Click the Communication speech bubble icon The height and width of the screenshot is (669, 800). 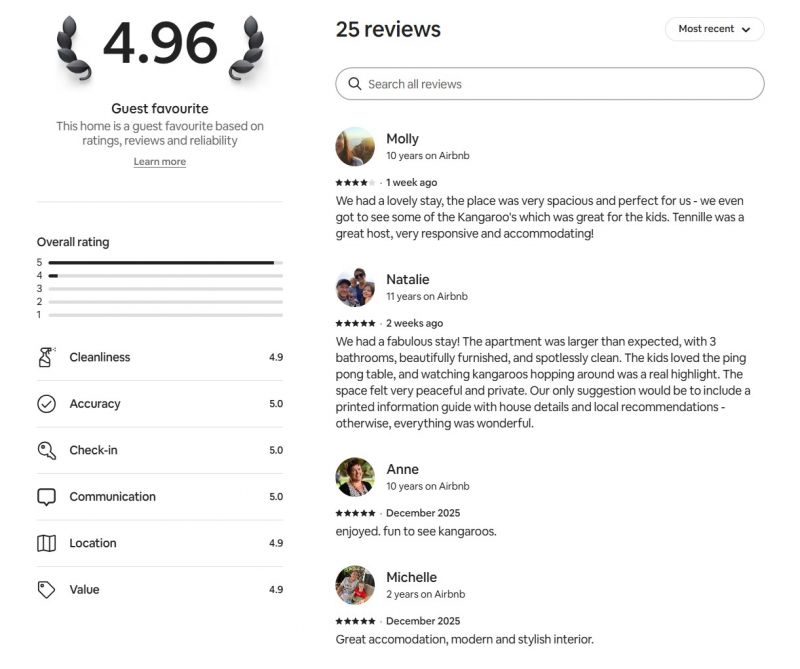(x=46, y=497)
